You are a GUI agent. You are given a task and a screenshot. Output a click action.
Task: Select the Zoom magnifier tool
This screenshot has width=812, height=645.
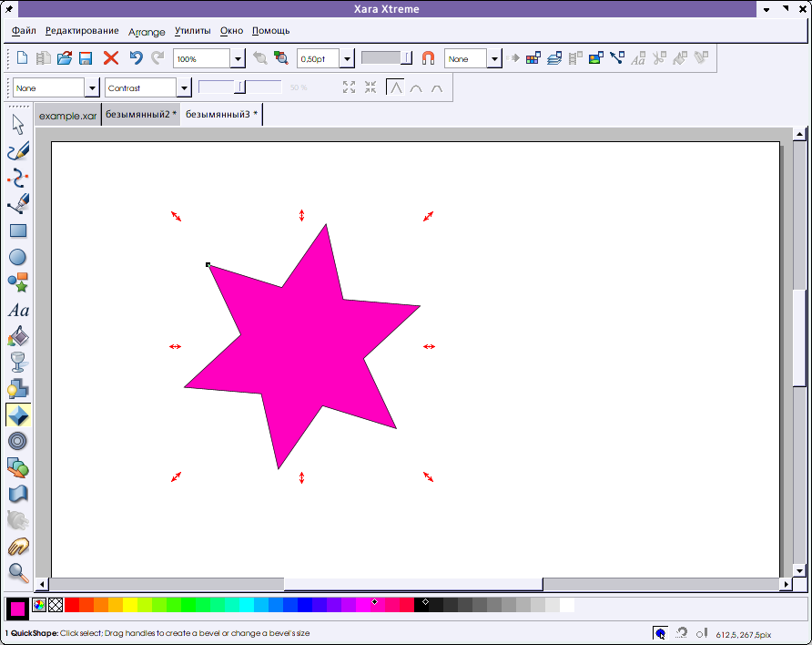(18, 573)
